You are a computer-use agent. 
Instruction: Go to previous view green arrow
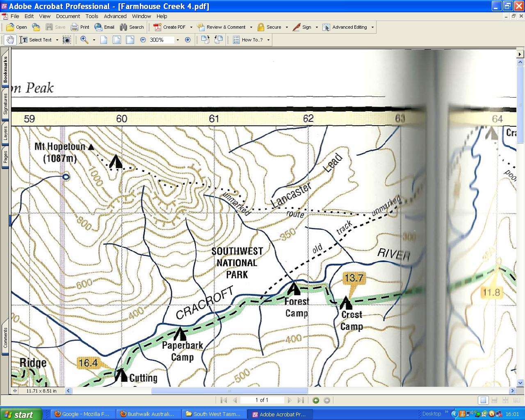(316, 400)
